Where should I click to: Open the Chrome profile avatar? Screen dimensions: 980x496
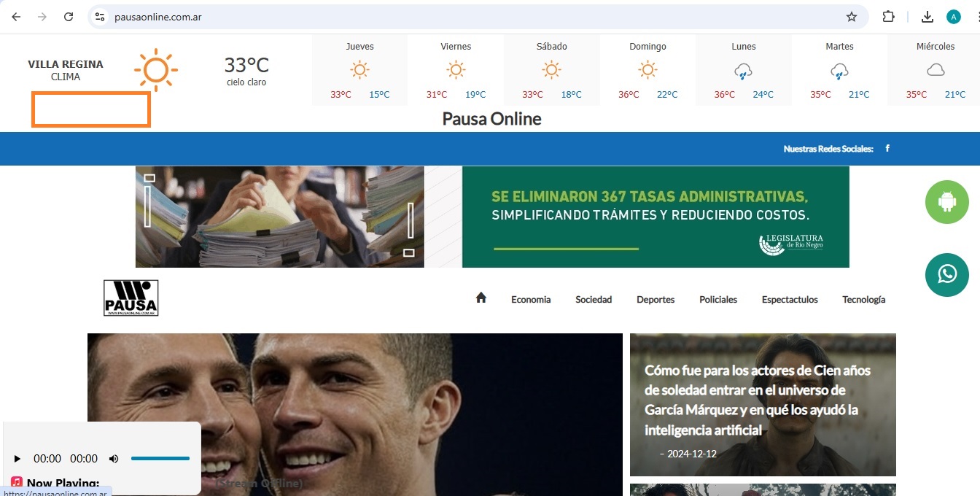point(953,17)
